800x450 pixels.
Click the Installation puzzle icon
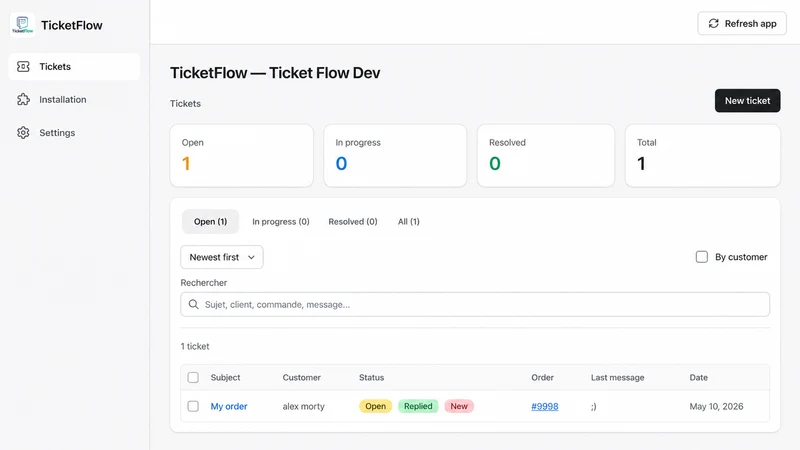(23, 99)
